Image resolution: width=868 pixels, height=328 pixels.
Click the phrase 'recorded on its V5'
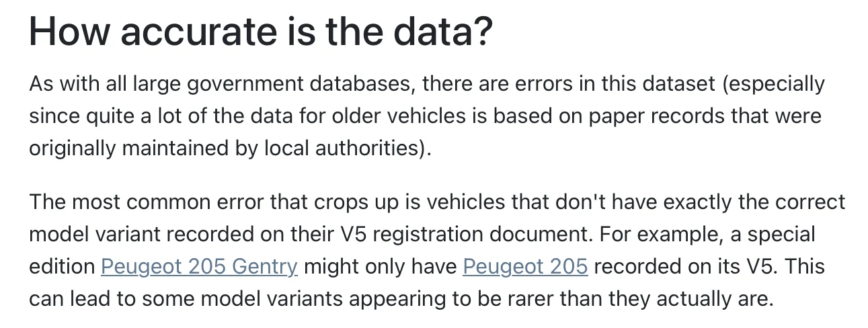pyautogui.click(x=684, y=266)
